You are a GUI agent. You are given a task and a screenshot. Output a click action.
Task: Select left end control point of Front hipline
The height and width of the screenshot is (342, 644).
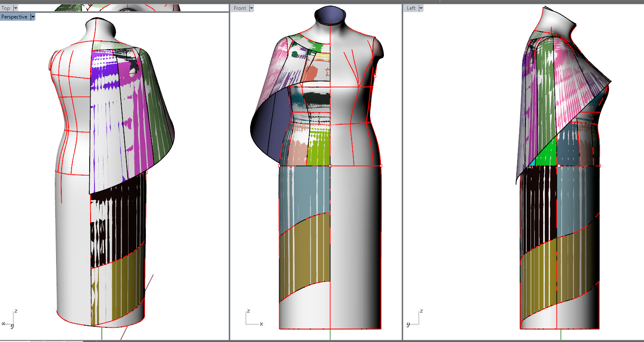[280, 166]
